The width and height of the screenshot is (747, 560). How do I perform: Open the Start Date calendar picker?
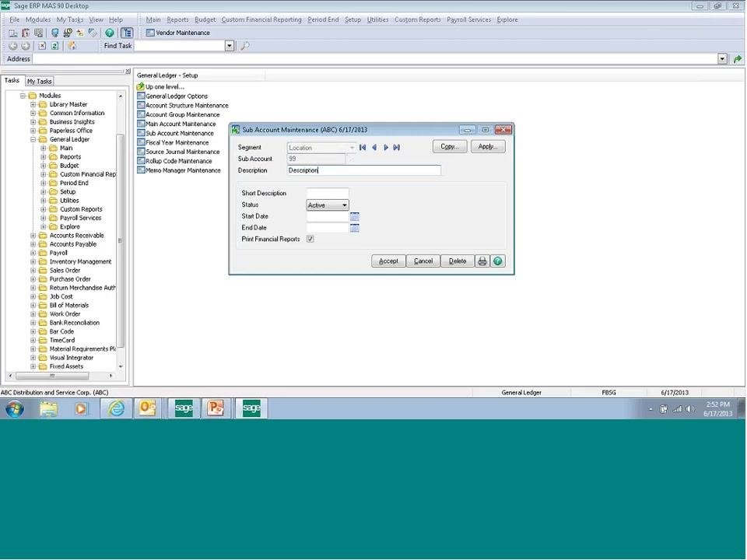pyautogui.click(x=355, y=217)
